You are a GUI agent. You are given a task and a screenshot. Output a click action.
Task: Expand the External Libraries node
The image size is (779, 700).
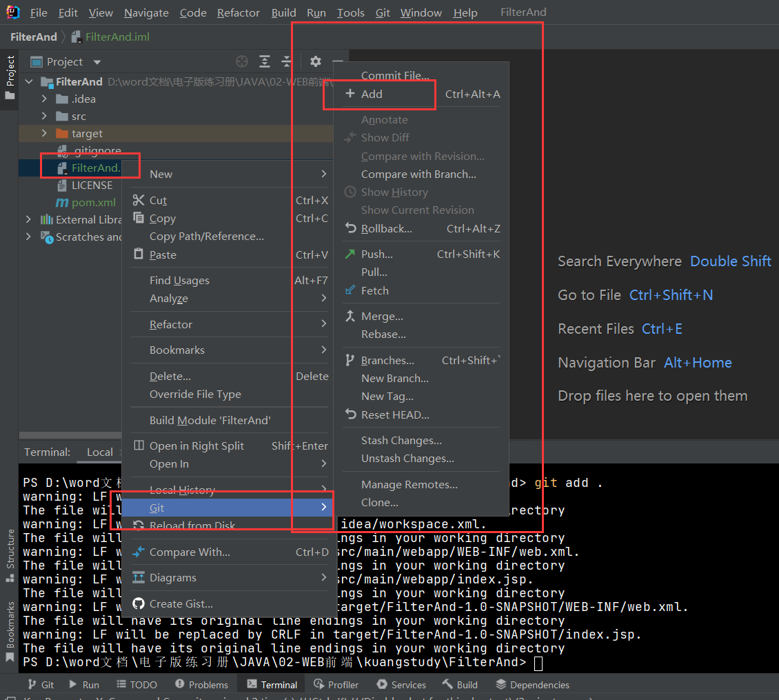pos(29,219)
